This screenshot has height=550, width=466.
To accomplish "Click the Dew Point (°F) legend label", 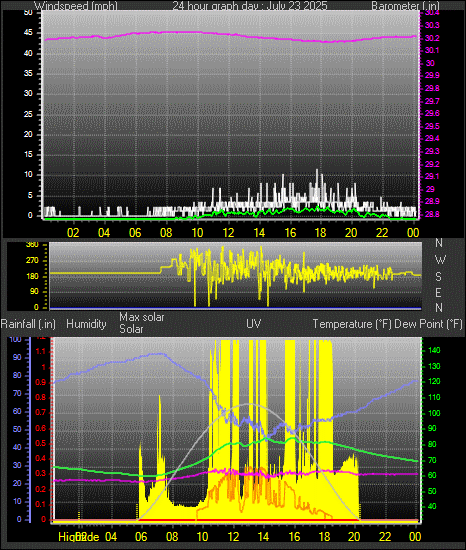I will click(428, 324).
